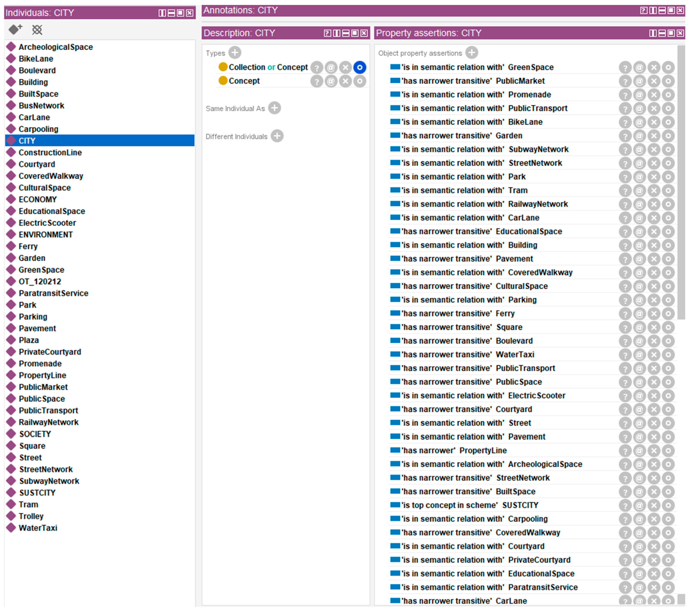700x612 pixels.
Task: Annotate the 'has narrower transitive' PublicMarket assertion
Action: (x=639, y=81)
